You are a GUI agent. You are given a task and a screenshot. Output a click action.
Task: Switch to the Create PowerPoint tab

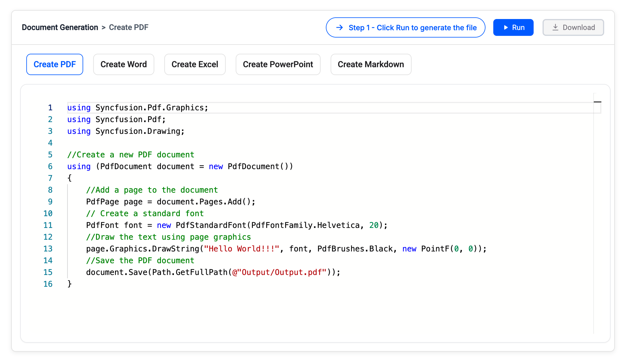[x=278, y=64]
